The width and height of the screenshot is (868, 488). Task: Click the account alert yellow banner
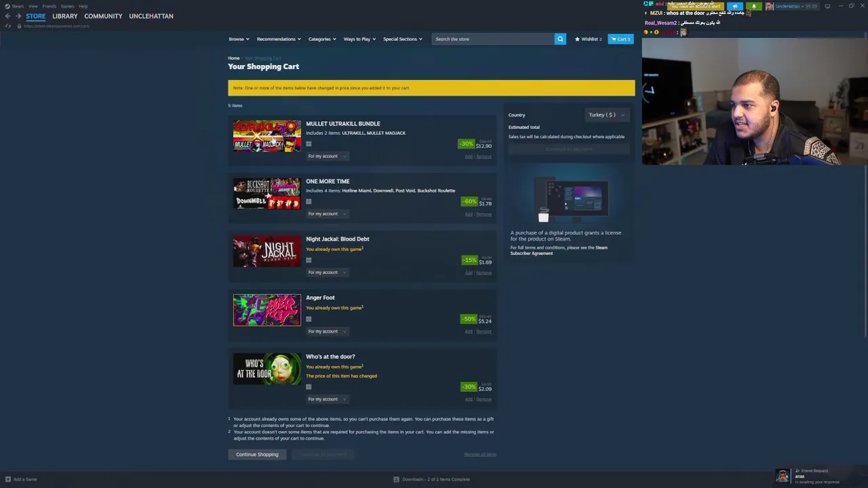pyautogui.click(x=696, y=6)
